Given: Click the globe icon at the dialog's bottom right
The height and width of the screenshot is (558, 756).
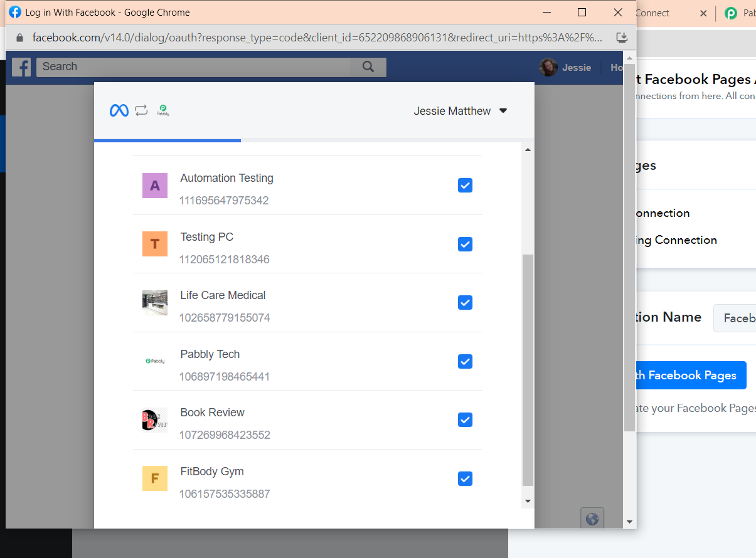Looking at the screenshot, I should pos(592,519).
